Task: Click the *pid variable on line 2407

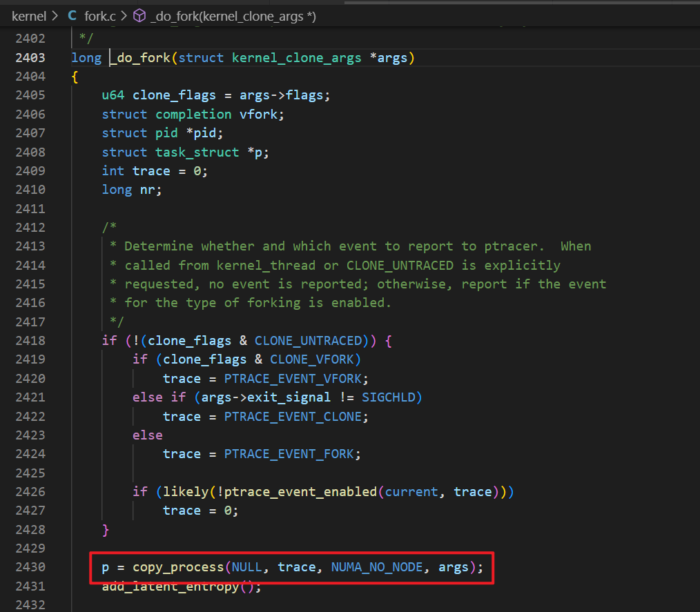Action: pyautogui.click(x=201, y=133)
